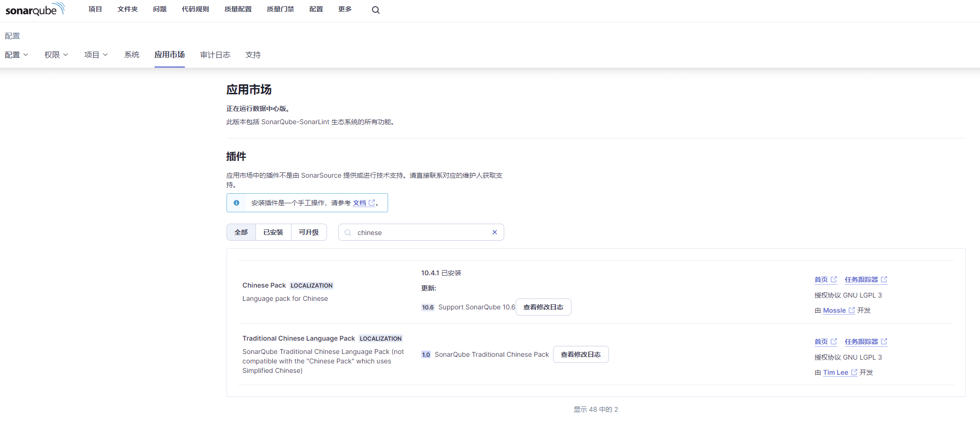The height and width of the screenshot is (434, 980).
Task: Select the 全部 plugin filter
Action: pyautogui.click(x=241, y=232)
